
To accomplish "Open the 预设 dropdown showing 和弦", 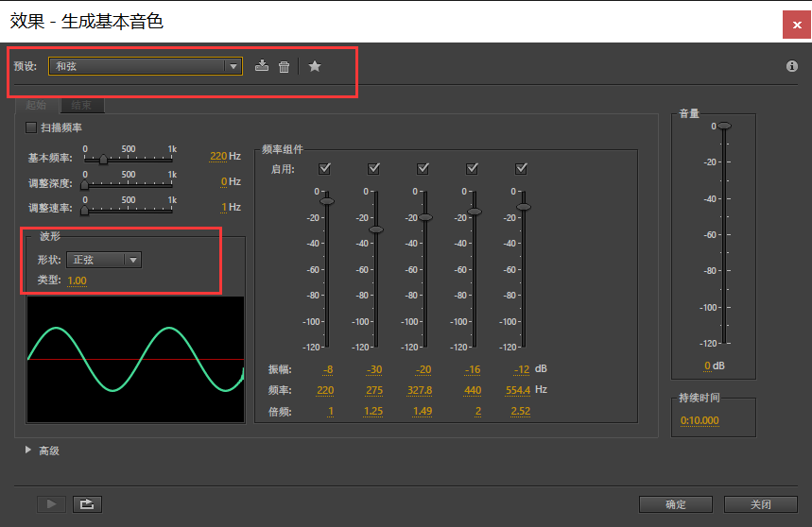I will pos(146,66).
